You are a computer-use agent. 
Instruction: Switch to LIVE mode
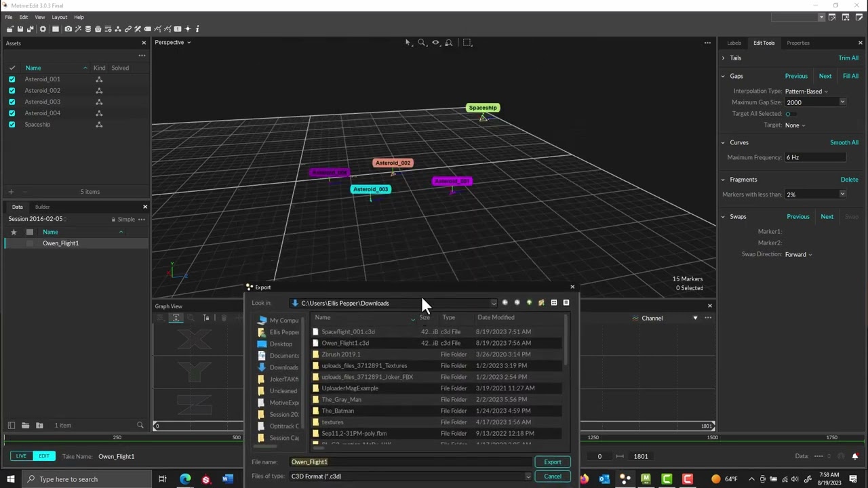point(21,456)
